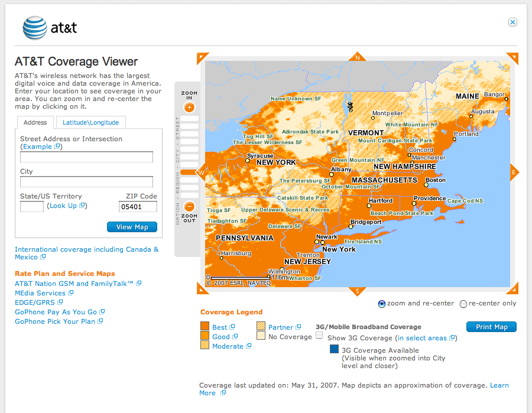Open AT&T Nation GSM and FamilyTalk link
The width and height of the screenshot is (532, 413).
click(74, 284)
